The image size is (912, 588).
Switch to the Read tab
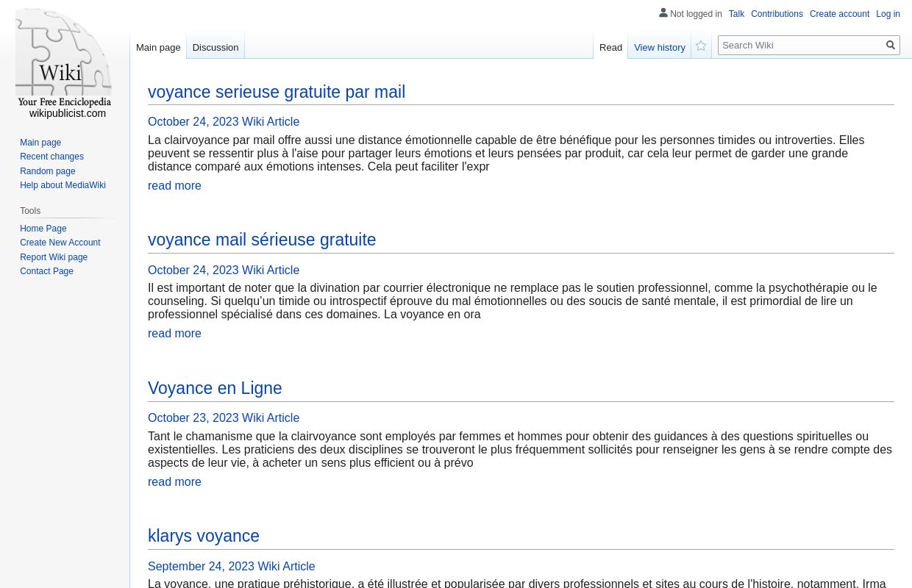pyautogui.click(x=610, y=47)
